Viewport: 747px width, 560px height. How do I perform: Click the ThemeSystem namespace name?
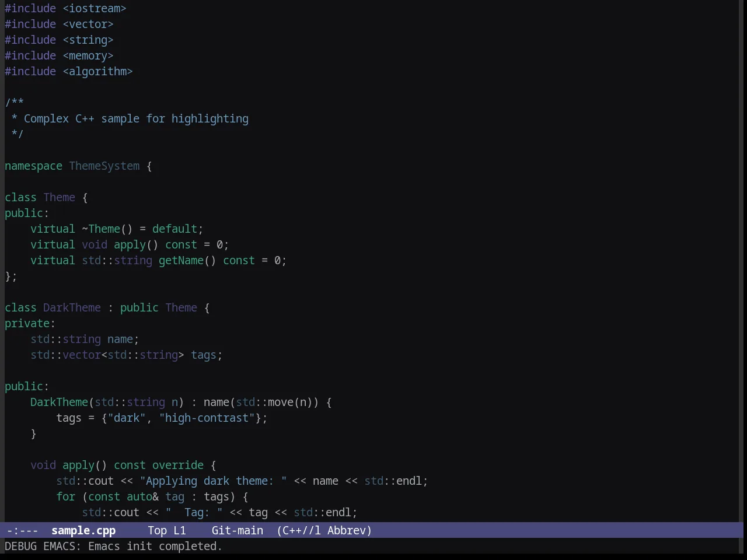(104, 166)
